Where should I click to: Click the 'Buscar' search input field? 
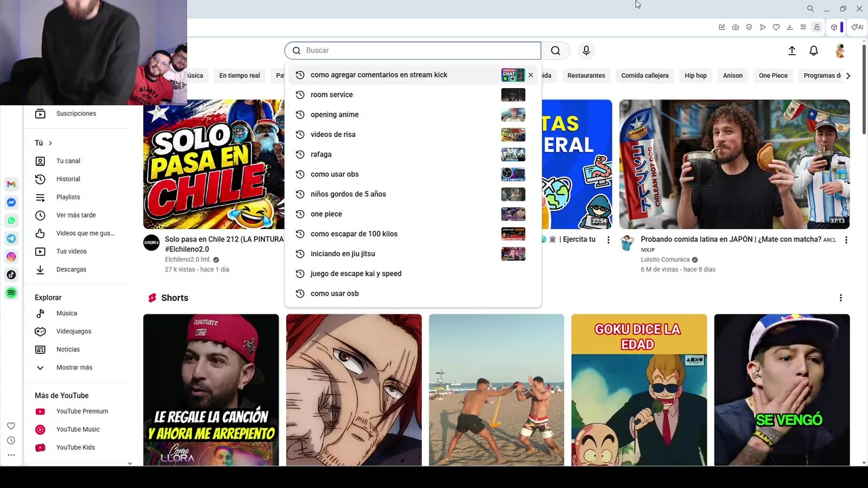[413, 50]
